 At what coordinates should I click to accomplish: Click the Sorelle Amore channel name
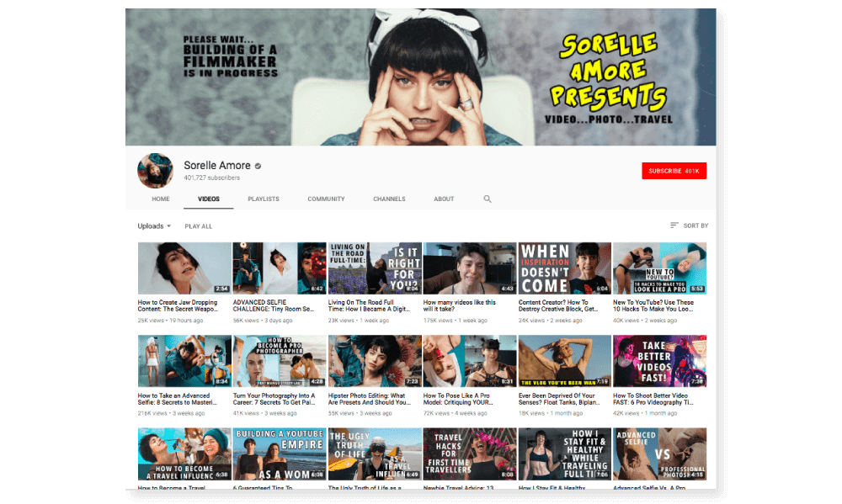tap(217, 165)
